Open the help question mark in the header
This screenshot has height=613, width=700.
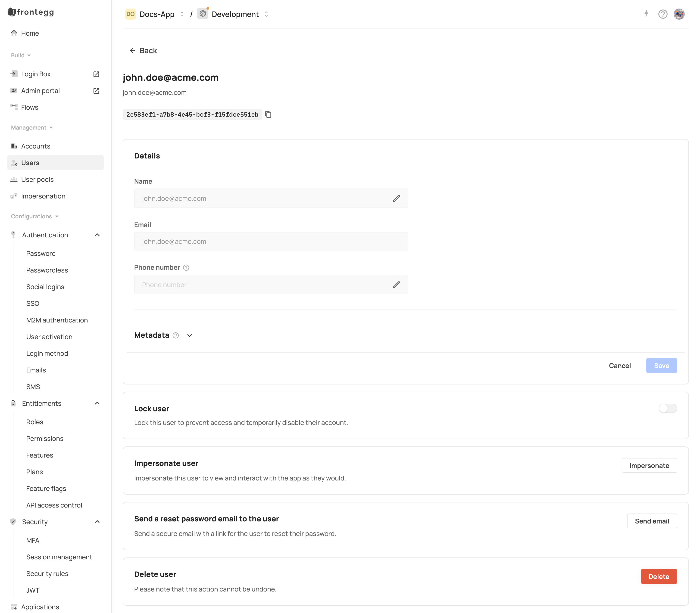click(663, 14)
